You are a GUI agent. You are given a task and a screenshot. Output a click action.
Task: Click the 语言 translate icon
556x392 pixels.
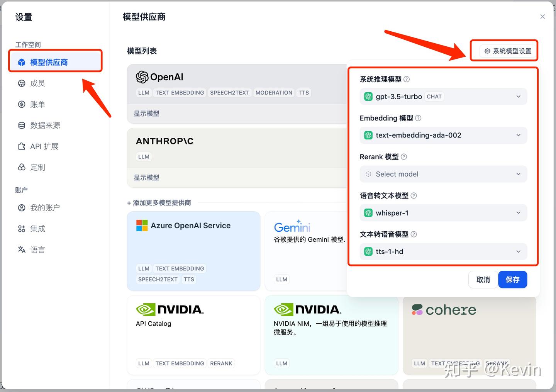pos(22,250)
